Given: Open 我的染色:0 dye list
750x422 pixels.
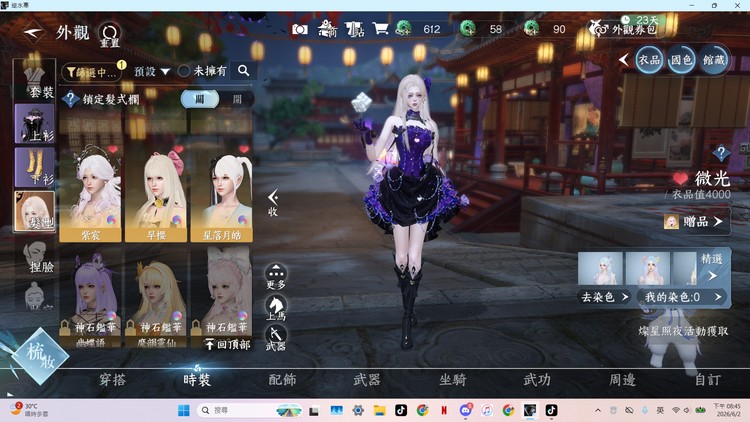Looking at the screenshot, I should [x=683, y=297].
